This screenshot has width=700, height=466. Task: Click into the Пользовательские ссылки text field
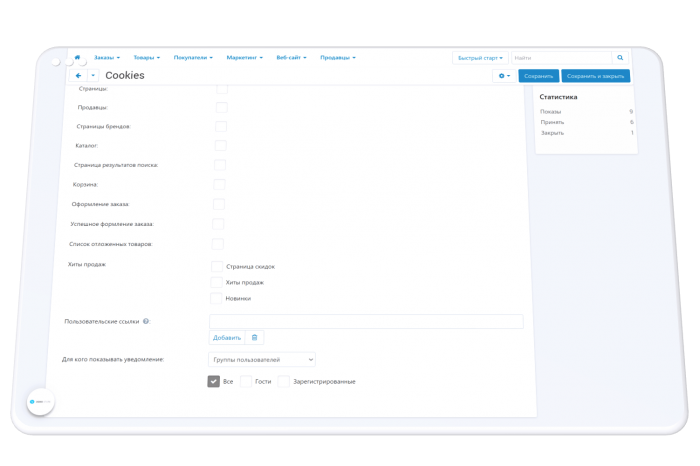click(x=366, y=321)
